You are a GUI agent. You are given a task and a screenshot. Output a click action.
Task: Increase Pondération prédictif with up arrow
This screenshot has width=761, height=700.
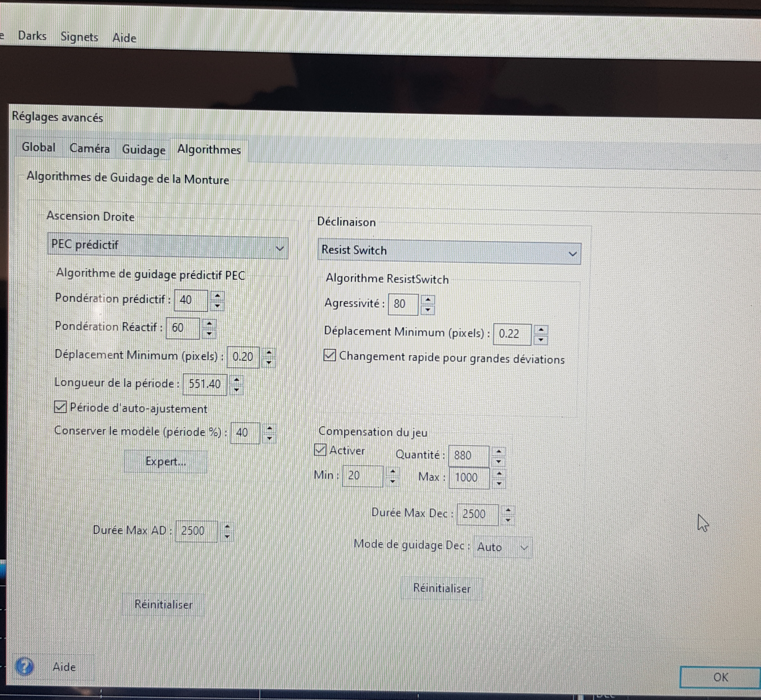(217, 295)
